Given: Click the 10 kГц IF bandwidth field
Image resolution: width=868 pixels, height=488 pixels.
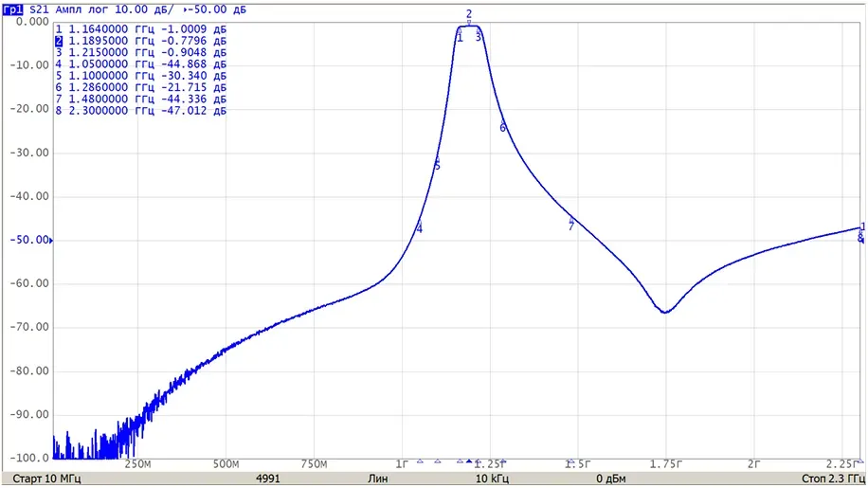Looking at the screenshot, I should point(492,479).
